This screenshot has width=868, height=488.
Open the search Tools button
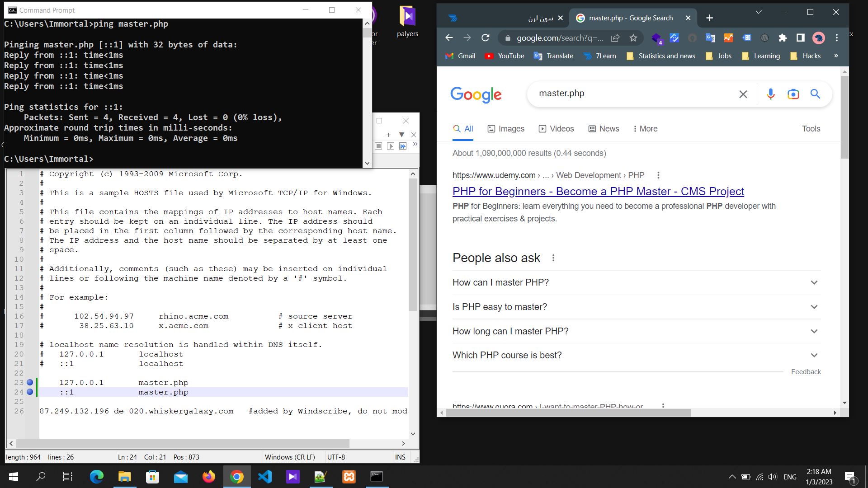tap(811, 129)
